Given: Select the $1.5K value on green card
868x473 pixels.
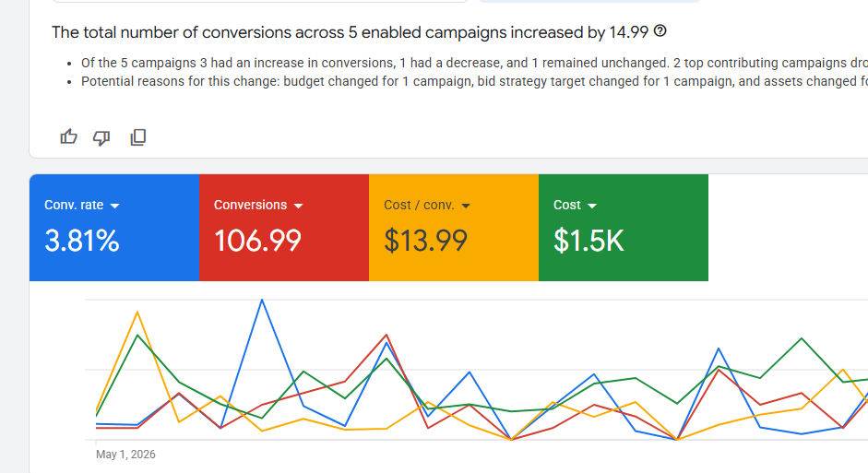Looking at the screenshot, I should (x=589, y=241).
